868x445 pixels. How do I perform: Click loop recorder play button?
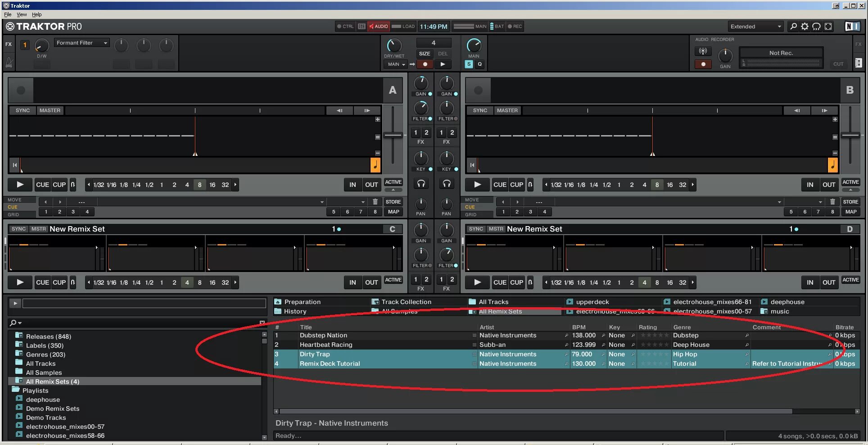[443, 64]
